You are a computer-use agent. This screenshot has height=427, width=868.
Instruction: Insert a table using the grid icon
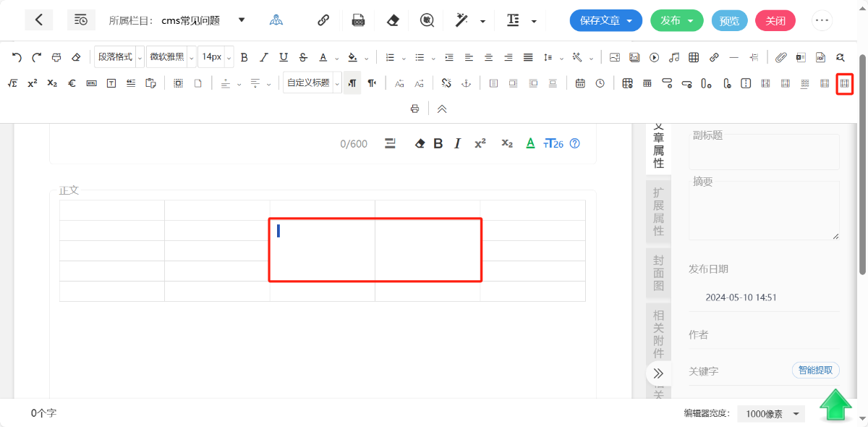click(693, 57)
